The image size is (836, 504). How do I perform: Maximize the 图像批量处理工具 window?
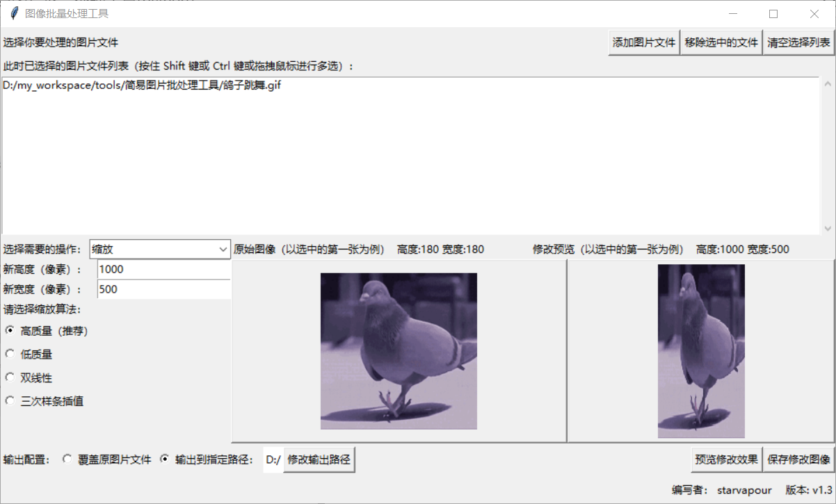coord(773,13)
